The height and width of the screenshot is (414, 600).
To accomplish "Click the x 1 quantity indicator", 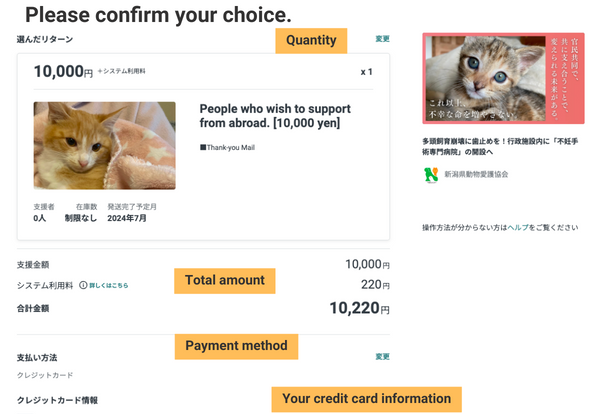I will [366, 72].
